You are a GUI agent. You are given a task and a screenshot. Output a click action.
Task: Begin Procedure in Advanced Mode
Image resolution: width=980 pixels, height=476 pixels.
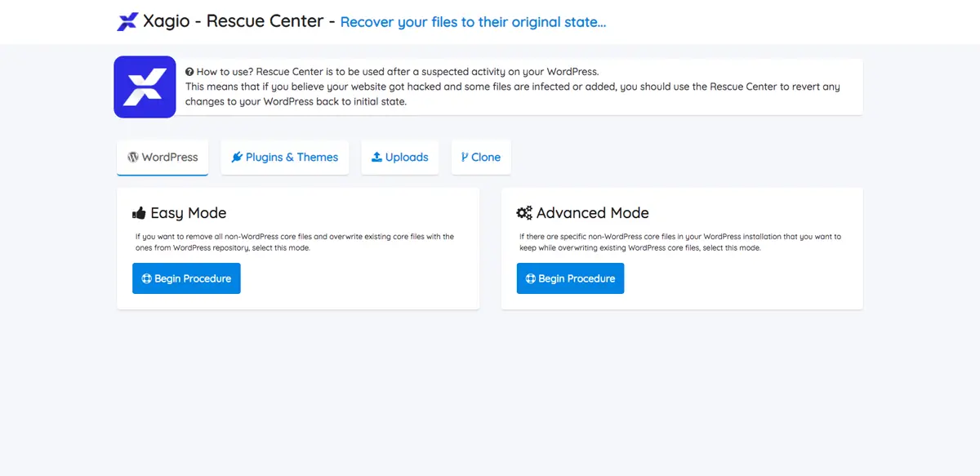pos(570,278)
